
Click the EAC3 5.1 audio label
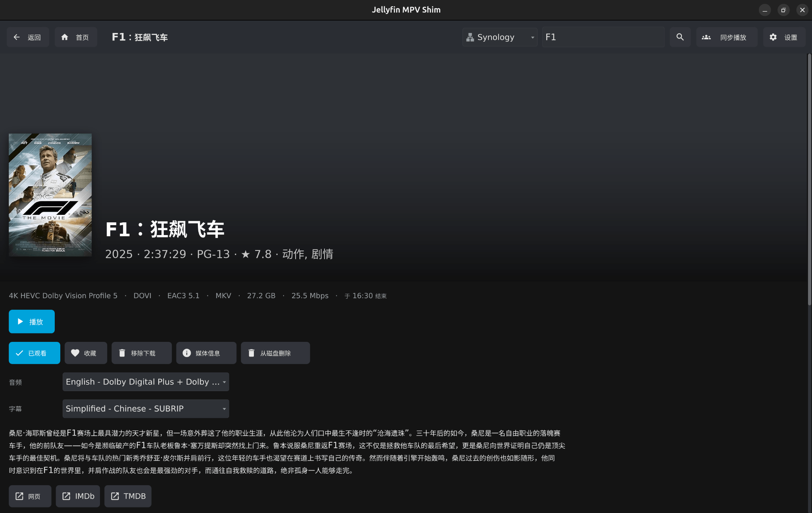coord(183,296)
